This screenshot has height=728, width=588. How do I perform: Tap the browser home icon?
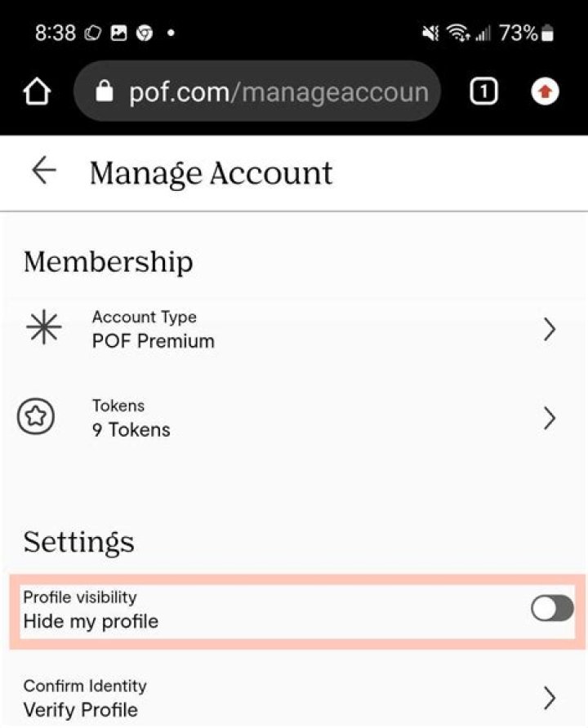[36, 92]
